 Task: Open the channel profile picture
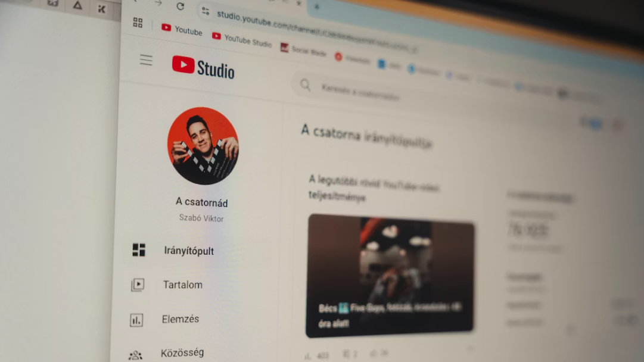tap(203, 146)
